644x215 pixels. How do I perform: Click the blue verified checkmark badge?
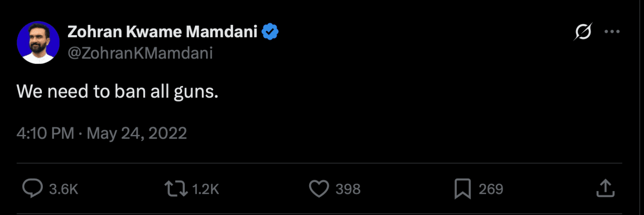270,32
